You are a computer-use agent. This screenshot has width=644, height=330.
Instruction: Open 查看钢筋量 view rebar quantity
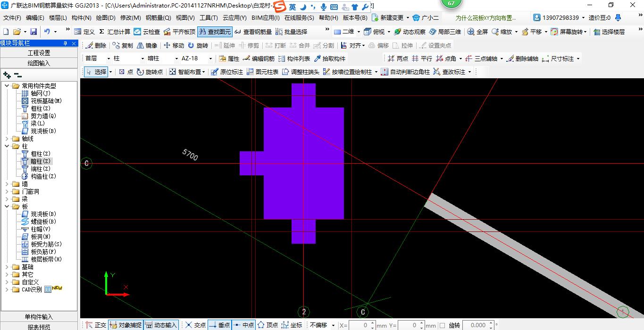point(253,32)
